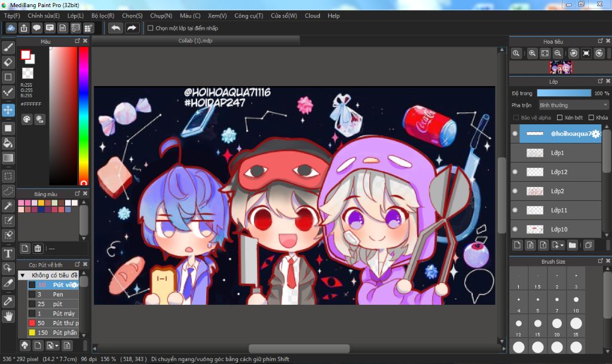The height and width of the screenshot is (364, 612).
Task: Switch to the Collab (1).mdp tab
Action: (195, 41)
